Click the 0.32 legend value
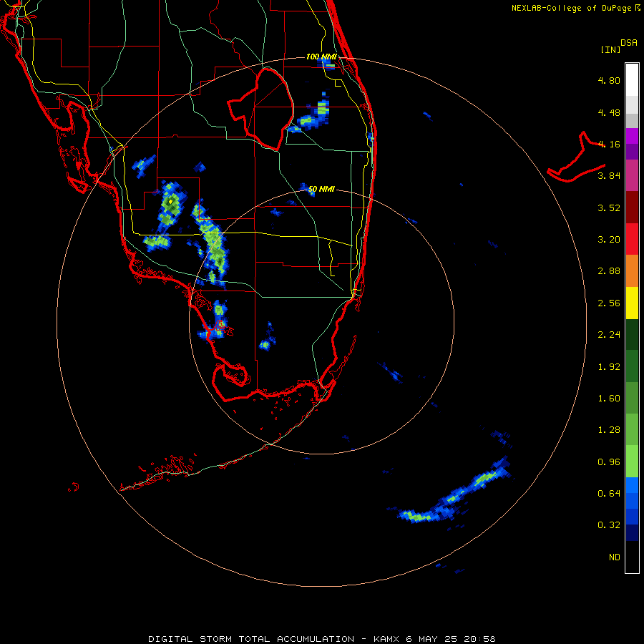The height and width of the screenshot is (644, 644). (609, 525)
